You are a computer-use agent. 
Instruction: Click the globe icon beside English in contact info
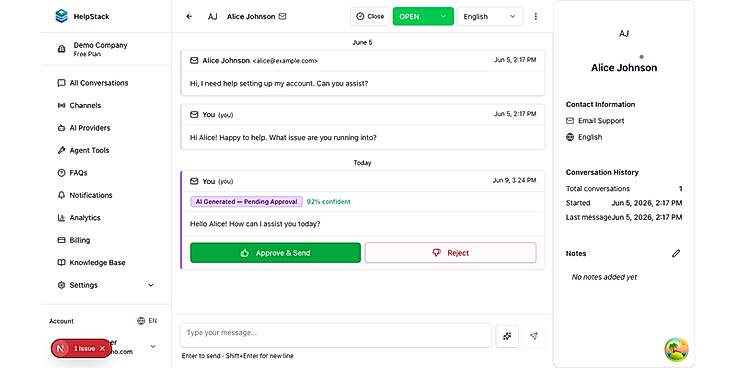[x=570, y=137]
